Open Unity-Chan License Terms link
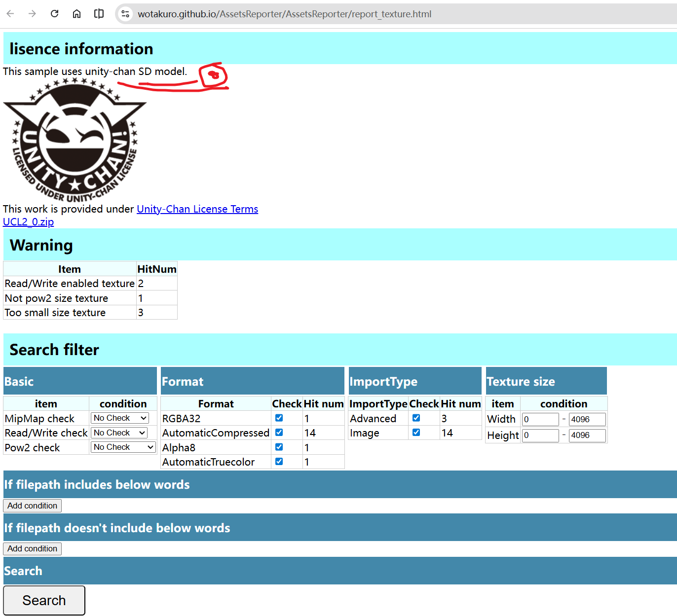677x616 pixels. tap(197, 209)
